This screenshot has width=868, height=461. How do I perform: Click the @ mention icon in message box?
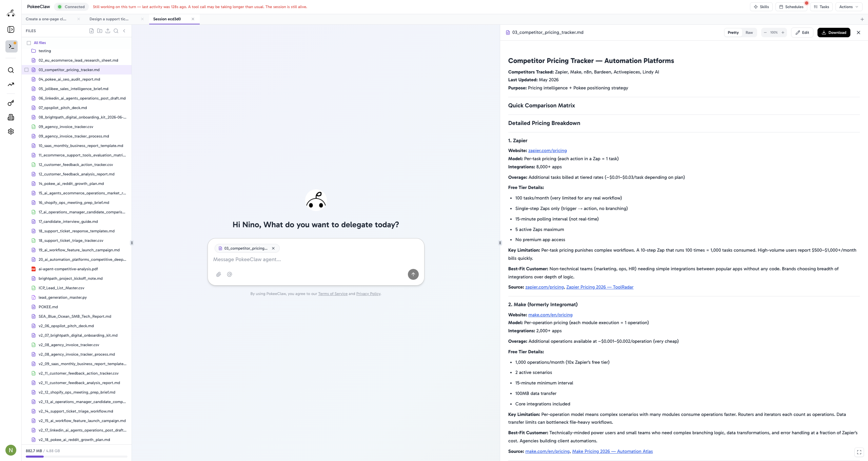[x=230, y=274]
